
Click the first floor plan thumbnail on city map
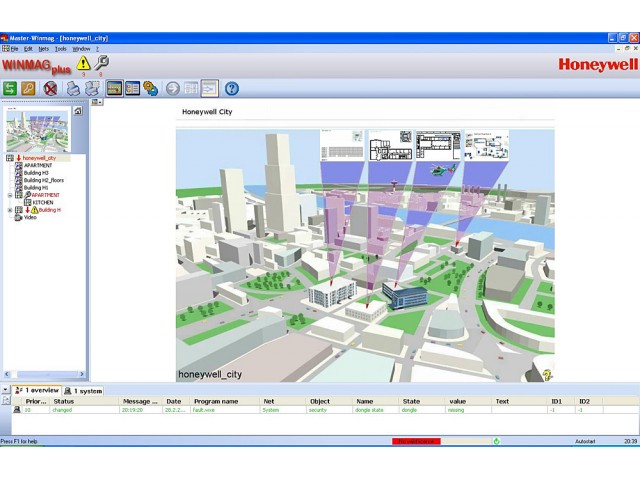[342, 145]
